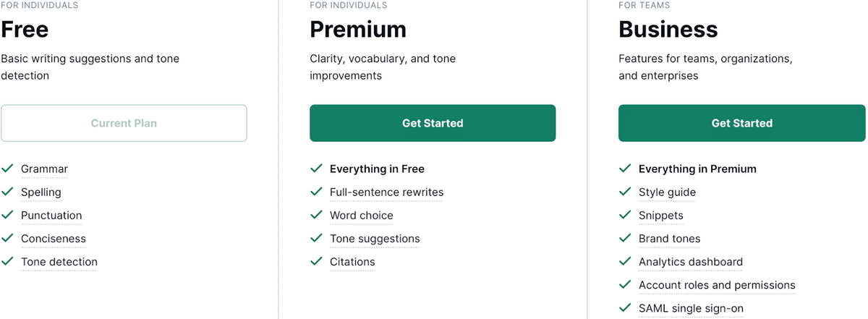This screenshot has height=319, width=868.
Task: Open the Punctuation feature description
Action: point(51,216)
